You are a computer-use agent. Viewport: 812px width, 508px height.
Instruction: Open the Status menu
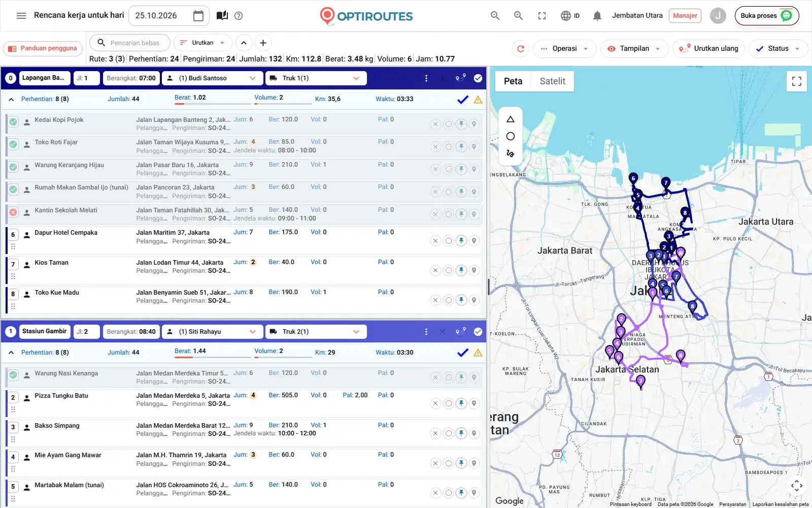[778, 49]
